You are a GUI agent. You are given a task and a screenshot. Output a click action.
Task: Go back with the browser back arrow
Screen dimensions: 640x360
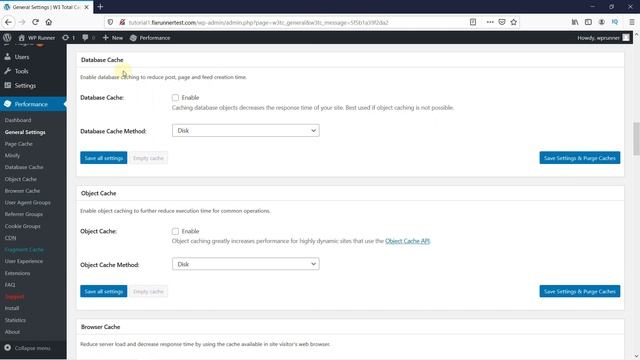[8, 22]
